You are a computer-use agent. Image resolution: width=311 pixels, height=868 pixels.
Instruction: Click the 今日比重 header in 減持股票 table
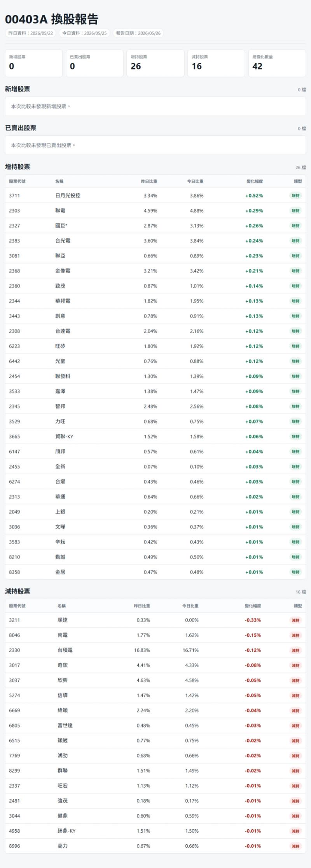point(190,606)
